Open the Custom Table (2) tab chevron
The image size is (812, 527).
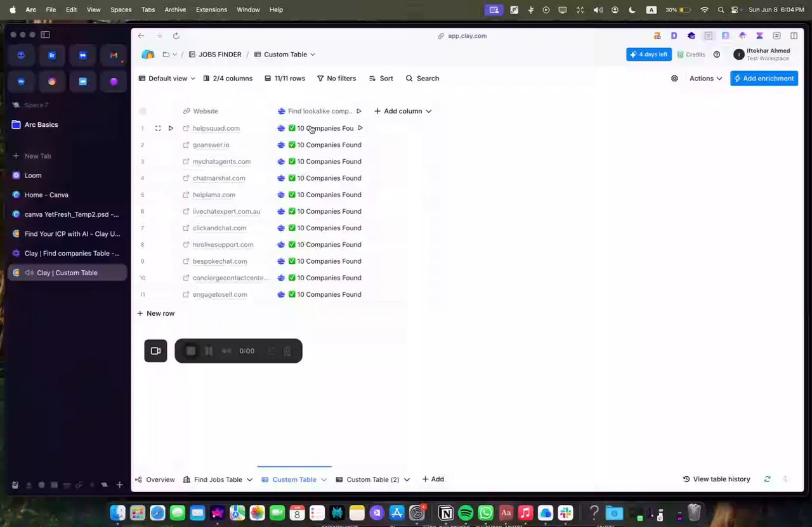tap(407, 480)
